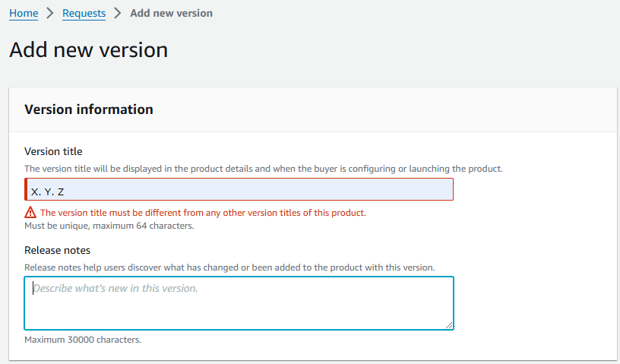Click the 'Must be unique, maximum 64 characters' hint
This screenshot has width=620, height=364.
109,226
